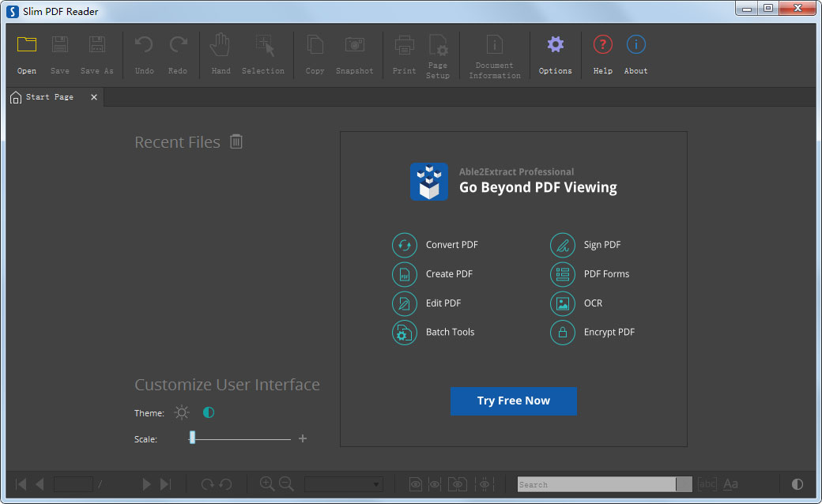This screenshot has width=822, height=504.
Task: Switch to the Start Page tab
Action: pos(49,97)
